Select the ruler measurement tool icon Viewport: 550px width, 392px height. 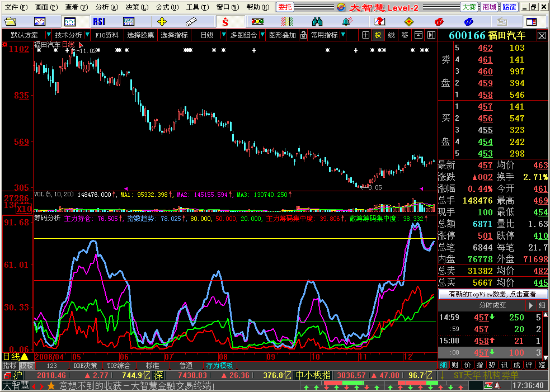(191, 22)
